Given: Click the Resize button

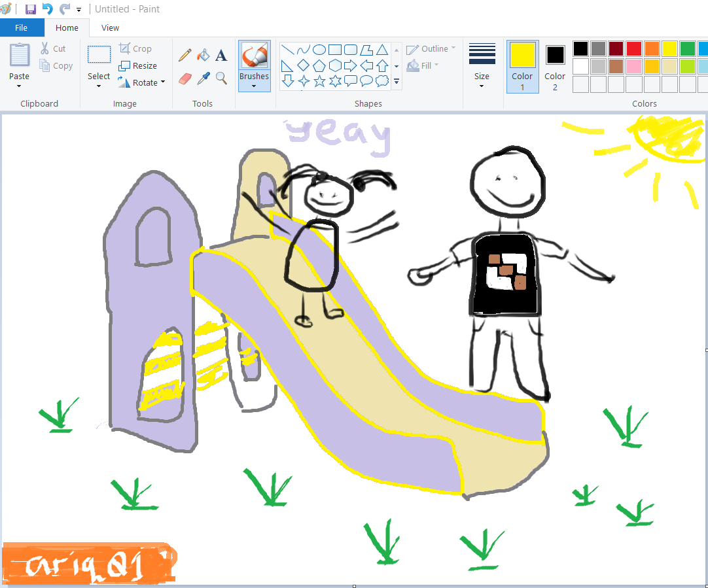Looking at the screenshot, I should click(138, 65).
